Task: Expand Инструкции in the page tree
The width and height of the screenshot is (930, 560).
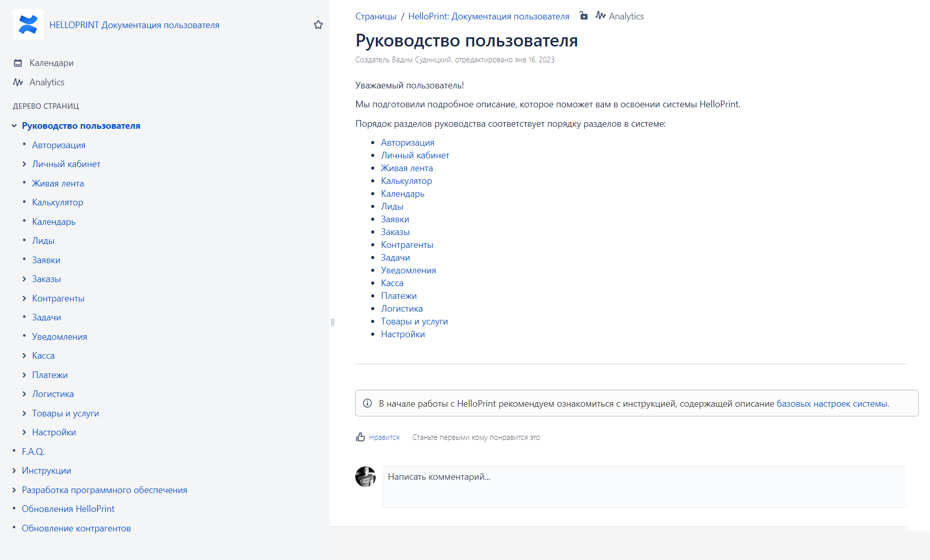Action: (x=14, y=471)
